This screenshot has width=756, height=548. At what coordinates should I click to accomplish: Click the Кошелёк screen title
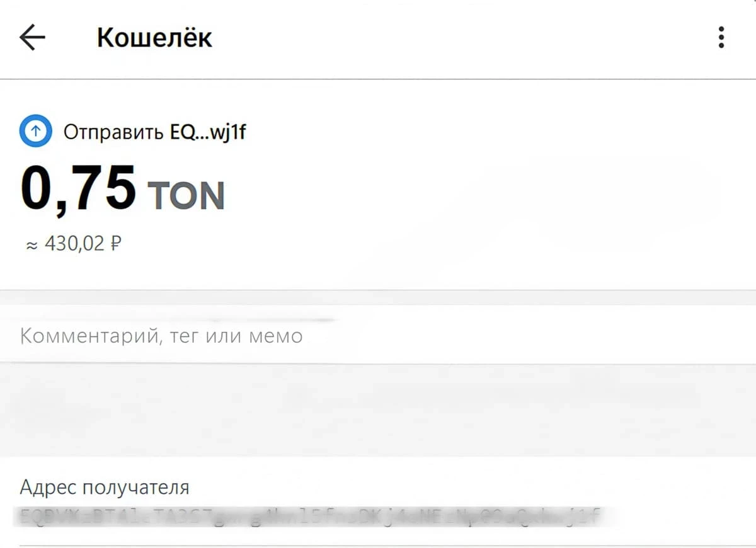(154, 38)
